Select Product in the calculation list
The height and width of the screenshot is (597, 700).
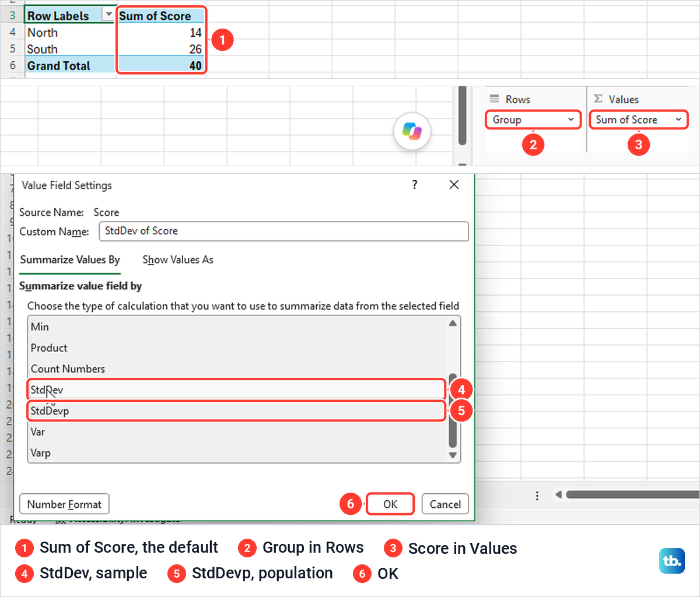(x=236, y=348)
